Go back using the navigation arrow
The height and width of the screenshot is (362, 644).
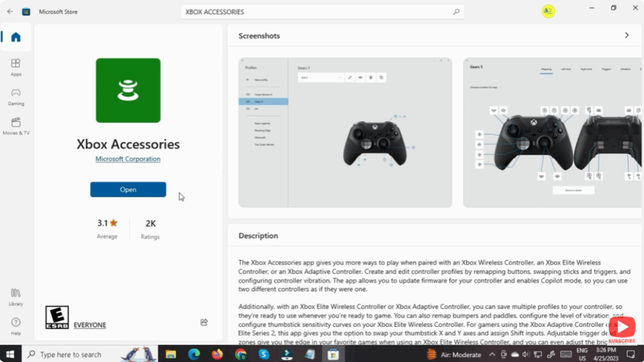[x=9, y=11]
